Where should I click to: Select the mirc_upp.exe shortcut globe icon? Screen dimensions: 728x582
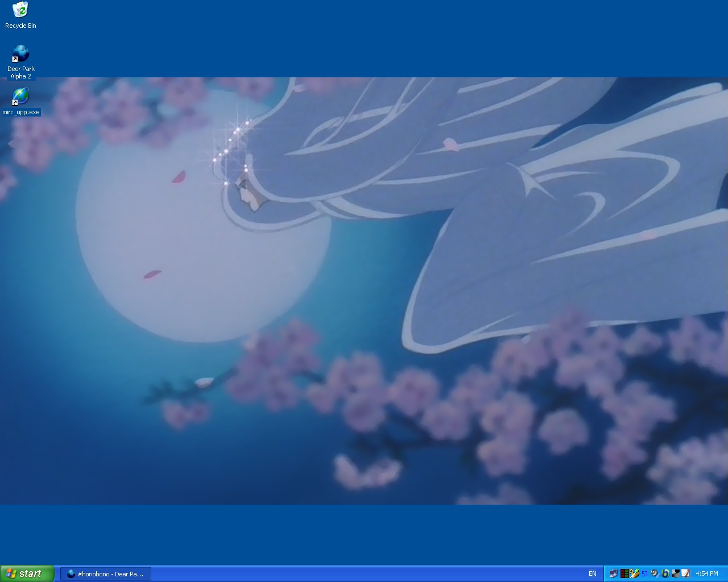pos(20,97)
